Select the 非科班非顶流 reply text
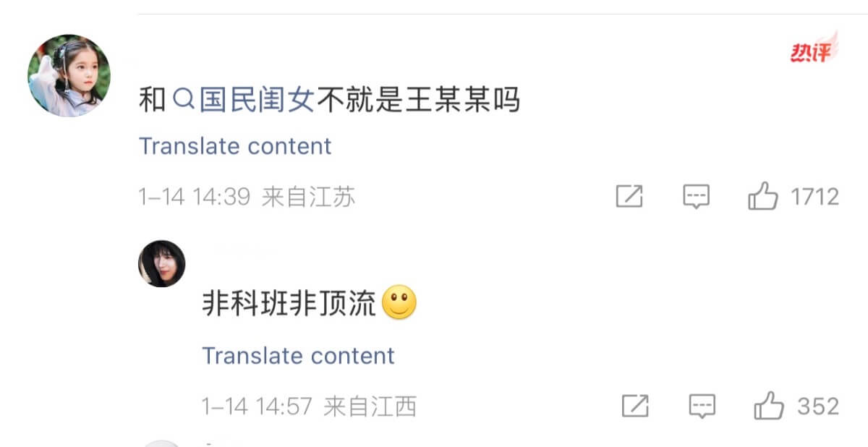868x447 pixels. pyautogui.click(x=289, y=305)
